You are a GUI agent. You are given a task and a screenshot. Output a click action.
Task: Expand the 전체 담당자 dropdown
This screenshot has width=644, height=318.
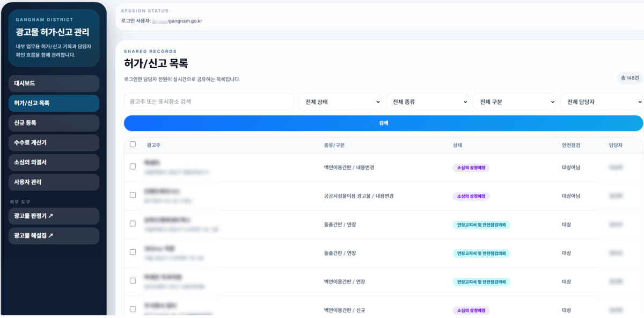point(602,102)
